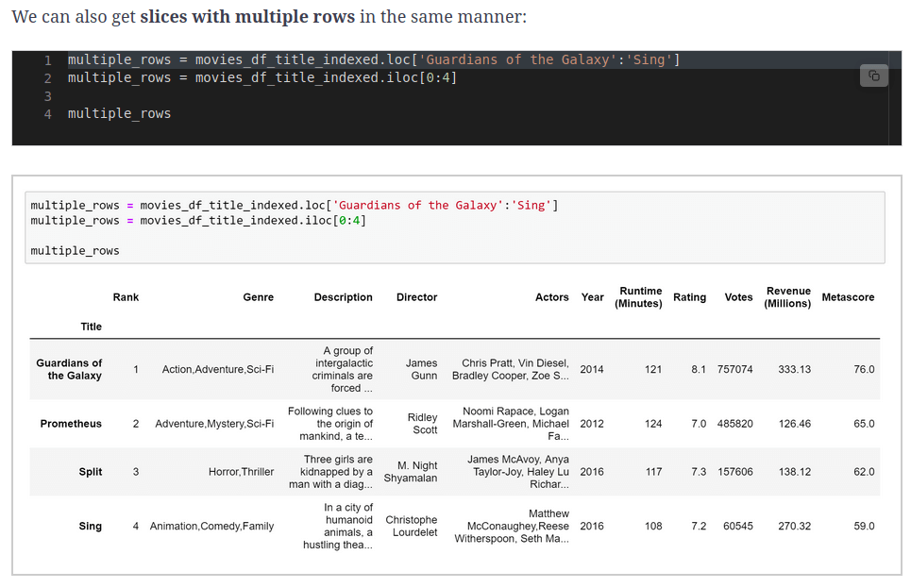
Task: Click the Description column header
Action: [344, 297]
